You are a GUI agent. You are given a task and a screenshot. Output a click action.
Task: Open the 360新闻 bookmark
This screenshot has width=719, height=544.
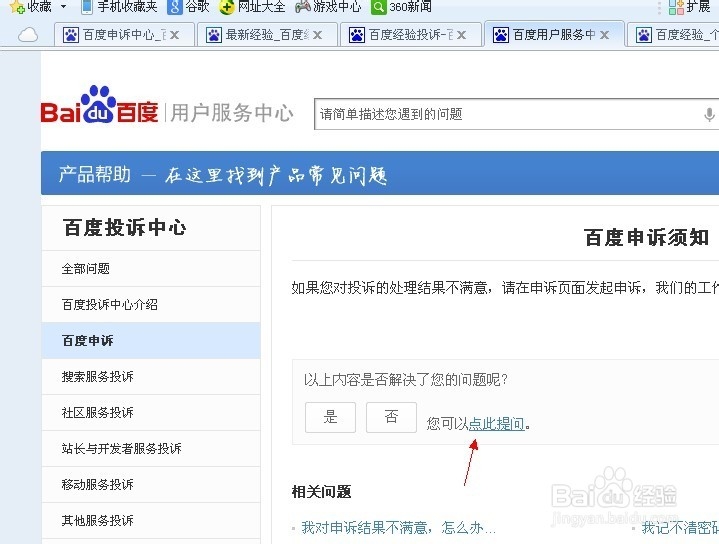(402, 6)
